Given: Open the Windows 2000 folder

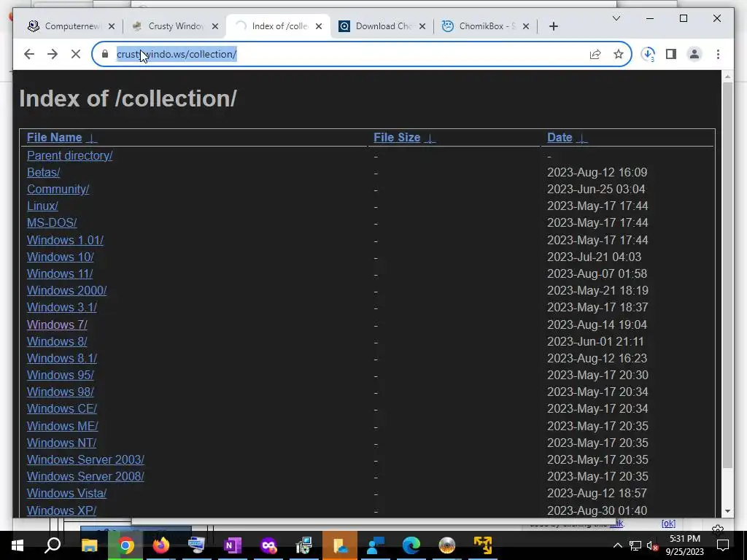Looking at the screenshot, I should coord(66,290).
